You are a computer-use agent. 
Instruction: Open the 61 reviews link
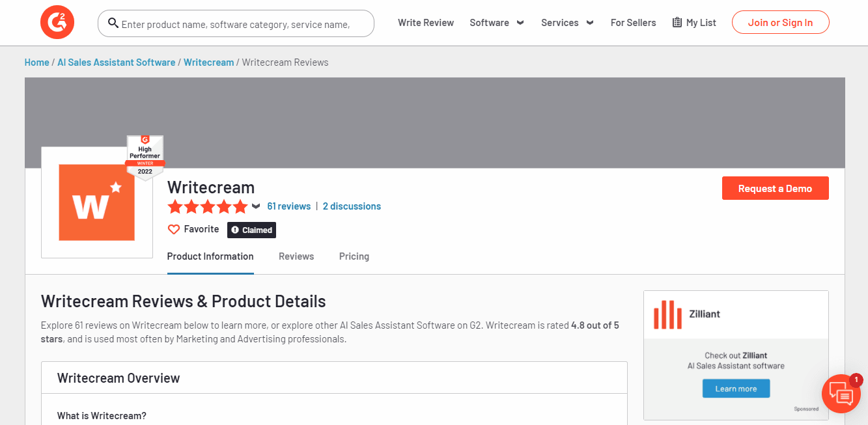(x=289, y=206)
